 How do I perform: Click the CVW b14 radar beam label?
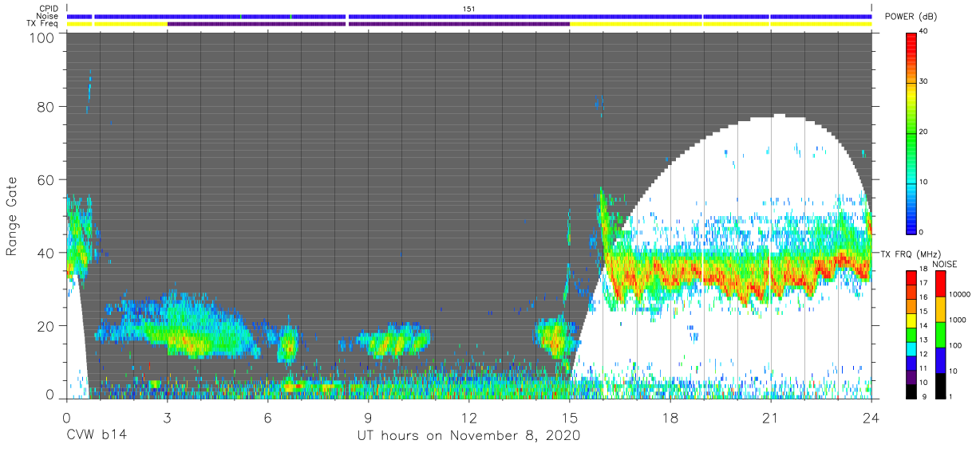(x=97, y=435)
